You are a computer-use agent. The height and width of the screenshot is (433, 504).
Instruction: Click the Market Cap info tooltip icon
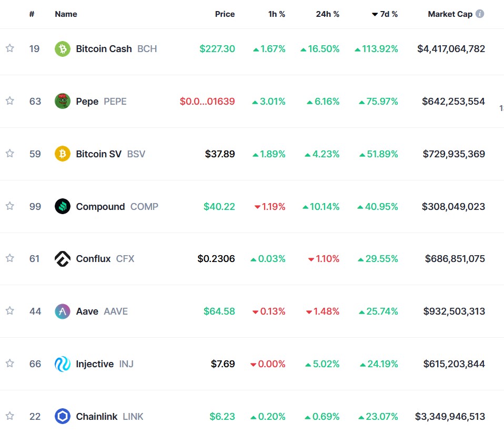pos(480,14)
